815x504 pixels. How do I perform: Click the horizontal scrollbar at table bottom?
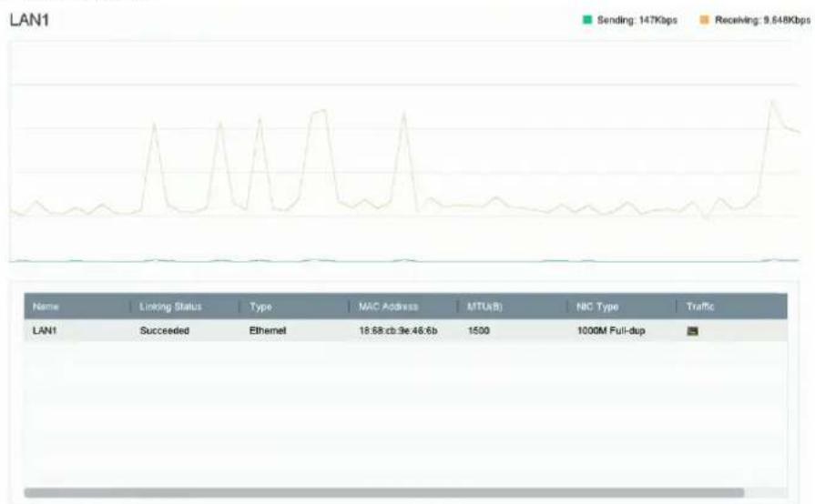(384, 492)
